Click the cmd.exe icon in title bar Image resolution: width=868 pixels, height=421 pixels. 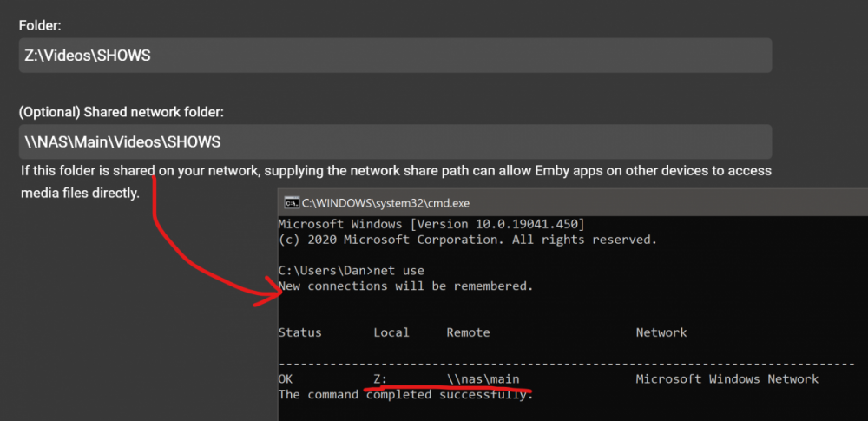point(291,203)
